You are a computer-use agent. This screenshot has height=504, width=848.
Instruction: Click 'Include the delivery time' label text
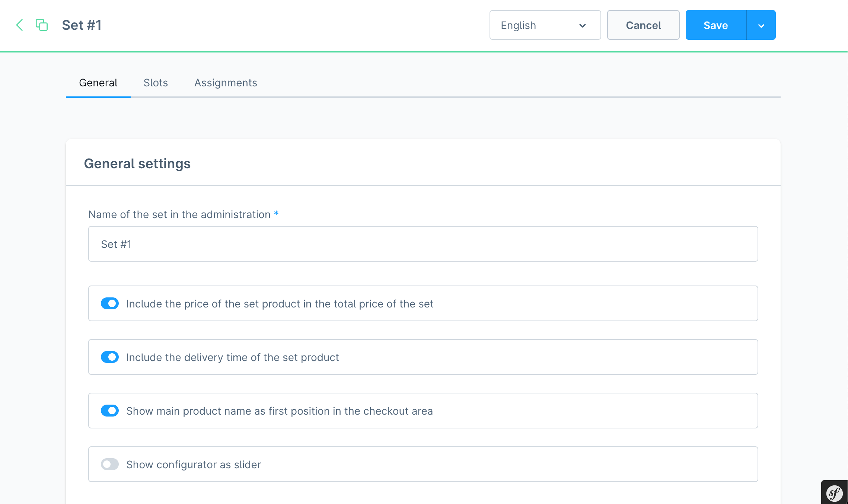233,357
